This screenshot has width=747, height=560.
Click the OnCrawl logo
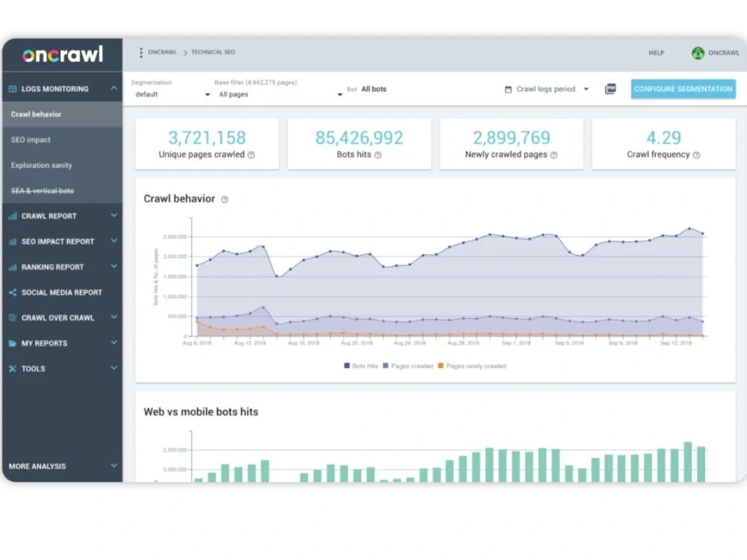(62, 53)
